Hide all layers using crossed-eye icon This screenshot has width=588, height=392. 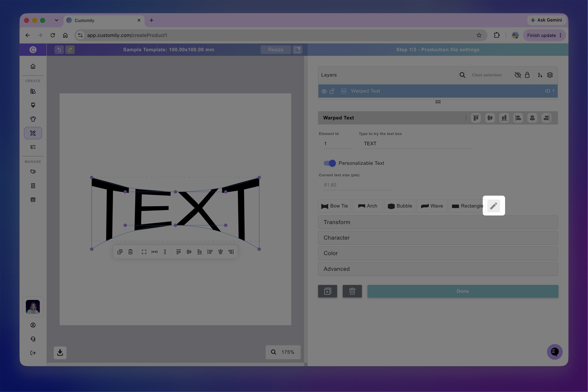518,75
